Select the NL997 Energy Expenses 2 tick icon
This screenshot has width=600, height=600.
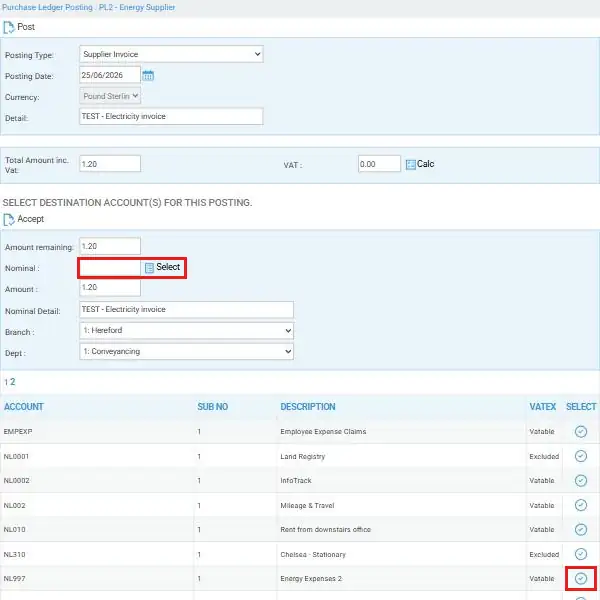point(580,579)
